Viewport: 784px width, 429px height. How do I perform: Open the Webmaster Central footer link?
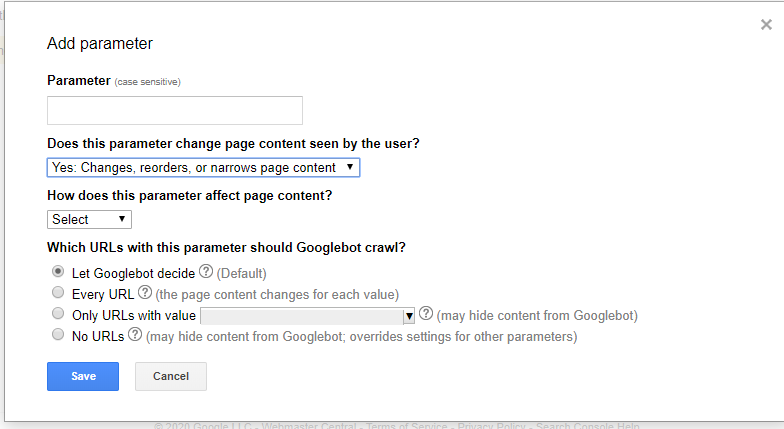pyautogui.click(x=309, y=426)
